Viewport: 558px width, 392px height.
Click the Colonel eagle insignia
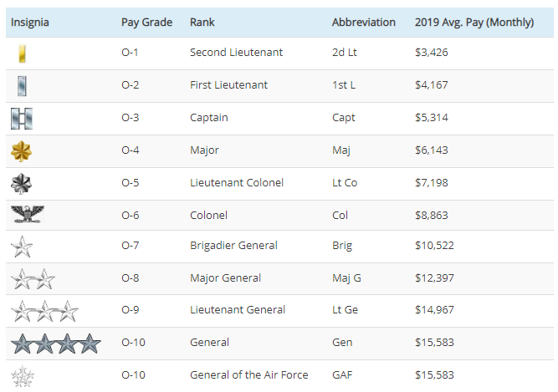[28, 215]
